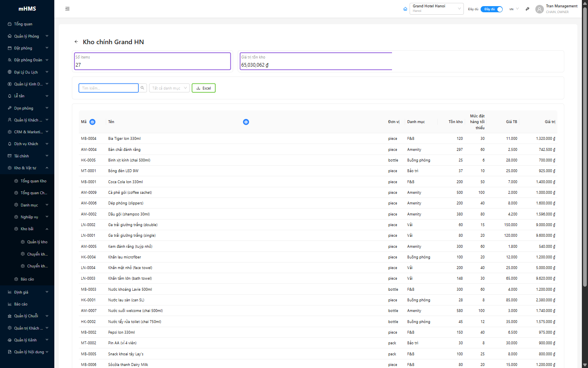Viewport: 588px width, 368px height.
Task: Select Quản lý kho in the sidebar submenu
Action: (x=37, y=242)
